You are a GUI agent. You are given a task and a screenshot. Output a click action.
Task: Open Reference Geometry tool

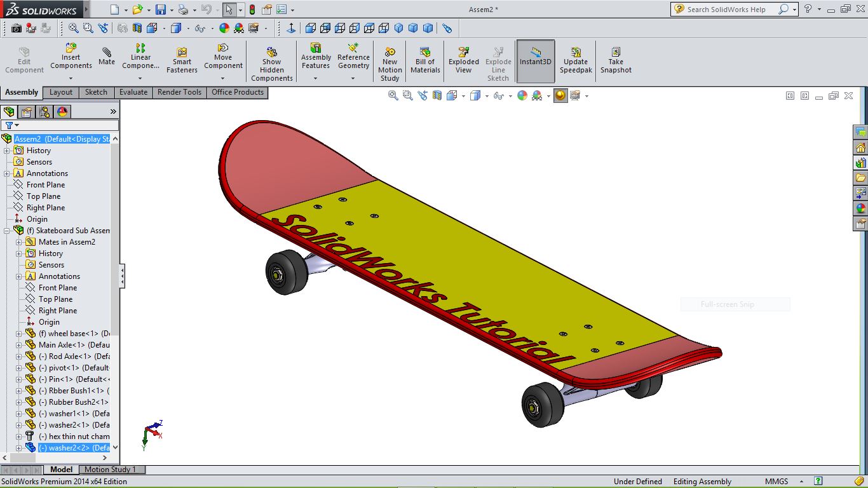coord(353,57)
